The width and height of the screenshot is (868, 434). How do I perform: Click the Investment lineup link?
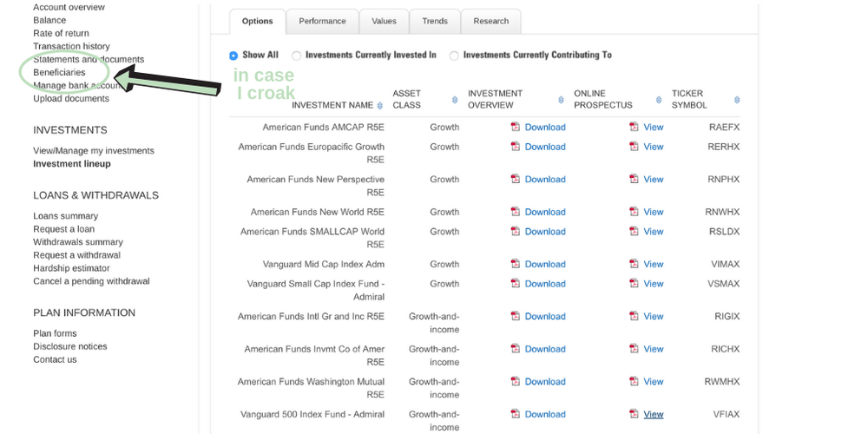coord(72,163)
